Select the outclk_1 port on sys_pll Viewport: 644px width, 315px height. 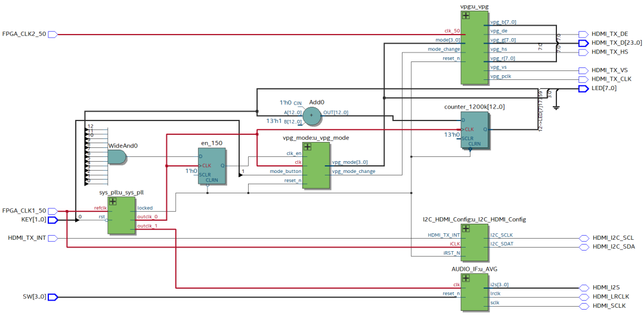click(x=147, y=226)
